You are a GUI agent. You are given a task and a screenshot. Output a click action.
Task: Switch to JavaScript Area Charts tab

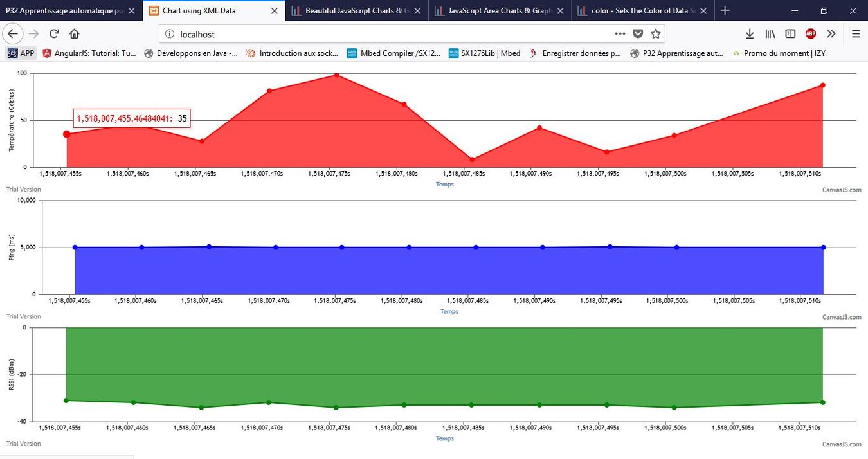click(500, 11)
